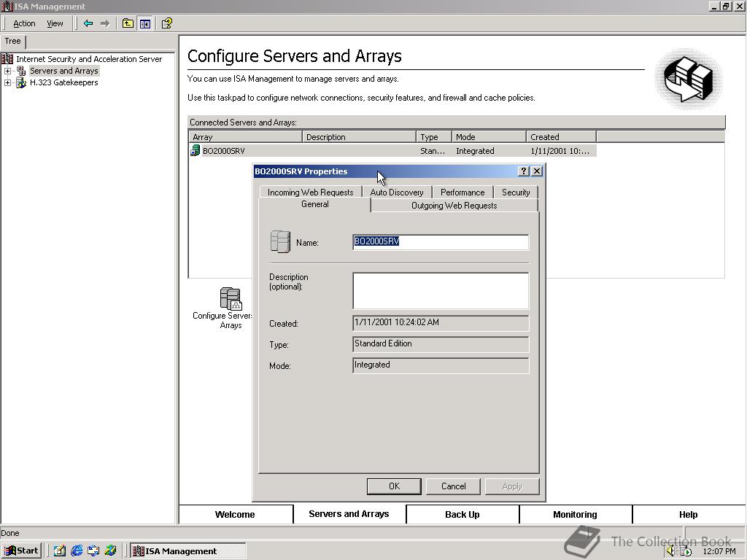Switch to the Security tab
This screenshot has width=747, height=560.
516,192
